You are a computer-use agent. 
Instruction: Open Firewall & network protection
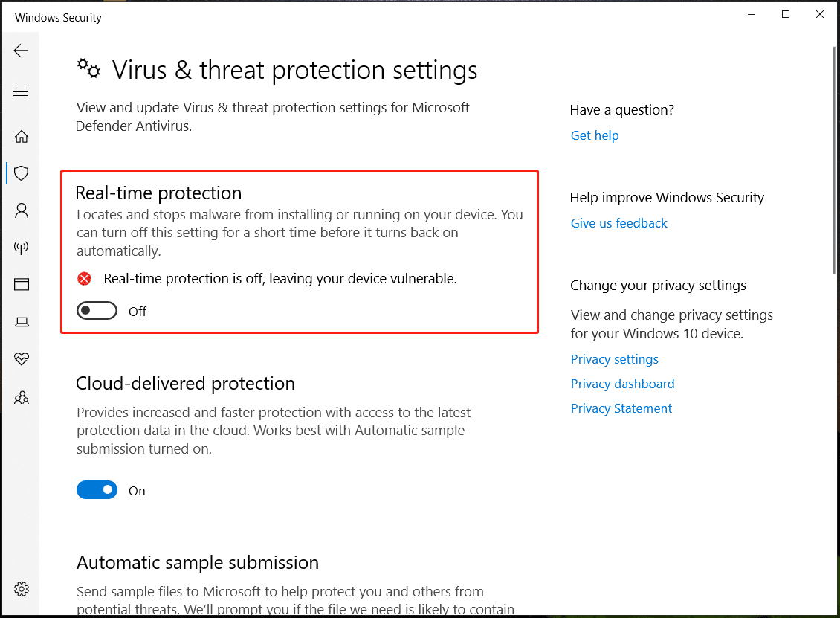coord(21,248)
